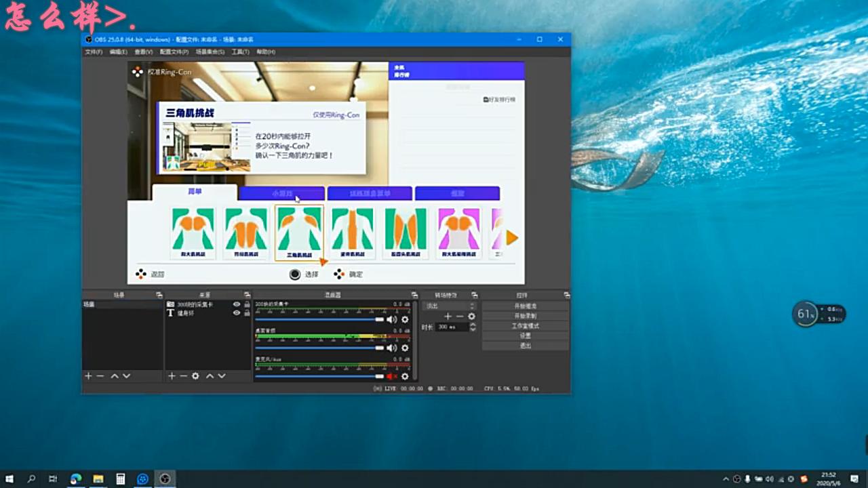Remove the transition with the minus icon
The height and width of the screenshot is (488, 868).
pos(460,317)
